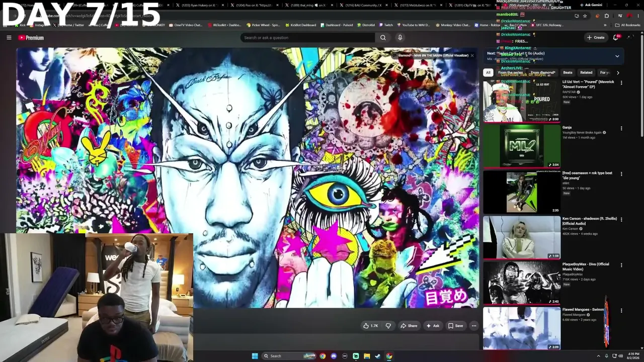Viewport: 644px width, 362px height.
Task: Open options menu for Lil Uzi Vert video
Action: [x=621, y=83]
